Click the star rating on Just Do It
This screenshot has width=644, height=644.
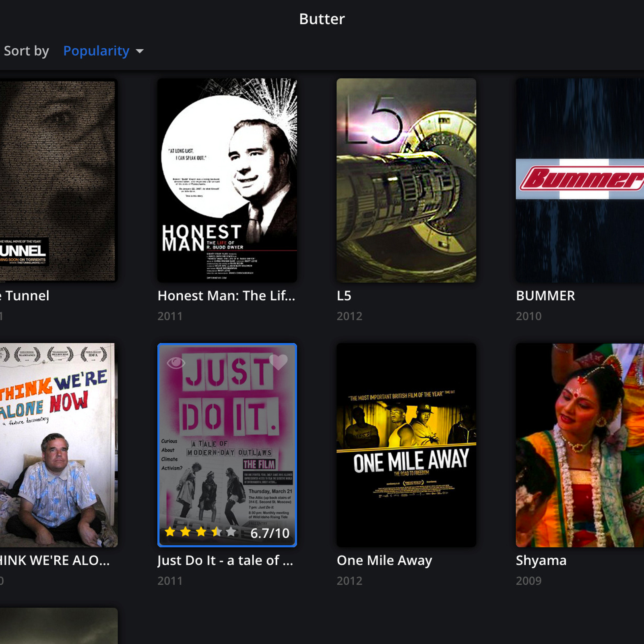click(200, 532)
